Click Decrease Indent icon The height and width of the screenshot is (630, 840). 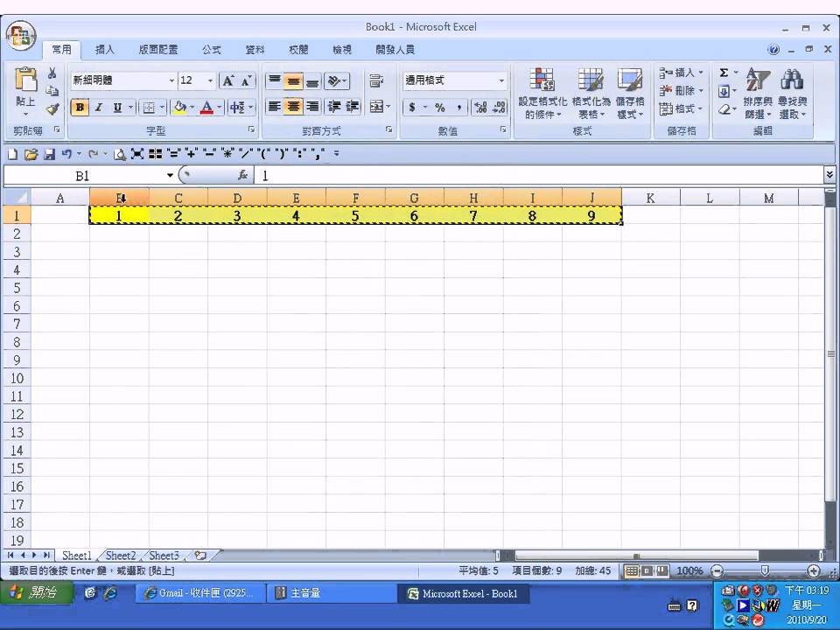click(333, 107)
